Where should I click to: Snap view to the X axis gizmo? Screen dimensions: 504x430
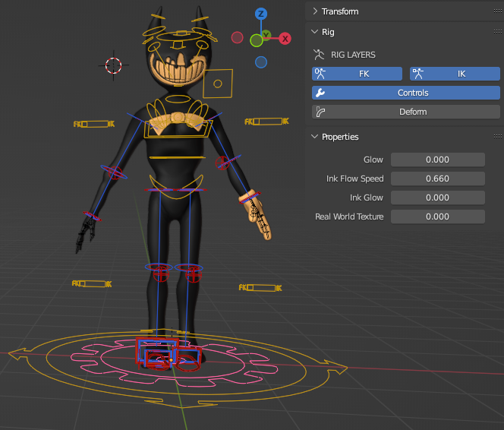coord(285,39)
